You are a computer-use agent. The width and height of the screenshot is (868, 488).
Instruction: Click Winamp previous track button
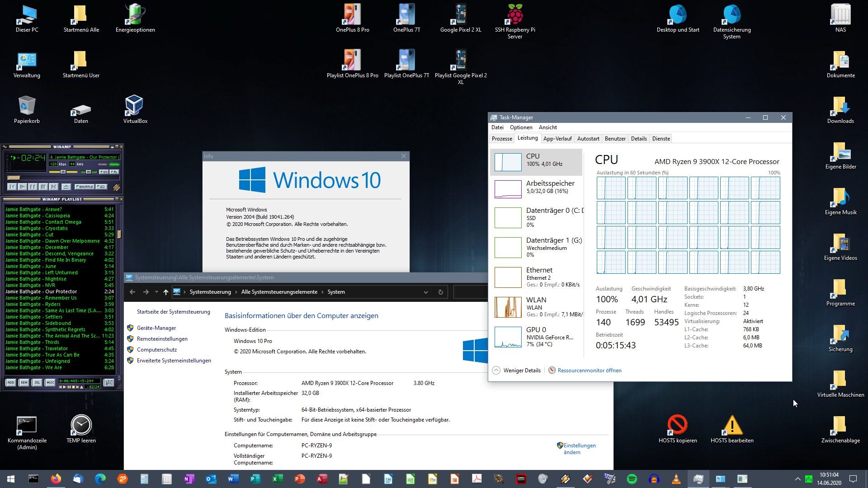(x=12, y=187)
